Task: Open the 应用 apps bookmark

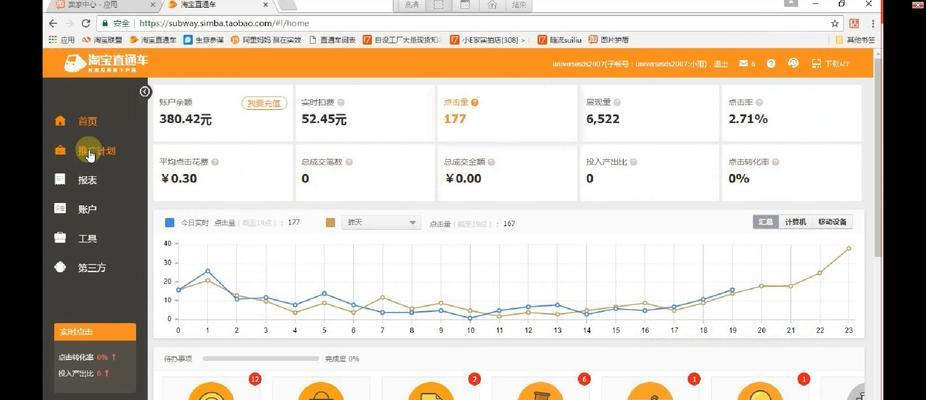Action: click(62, 40)
